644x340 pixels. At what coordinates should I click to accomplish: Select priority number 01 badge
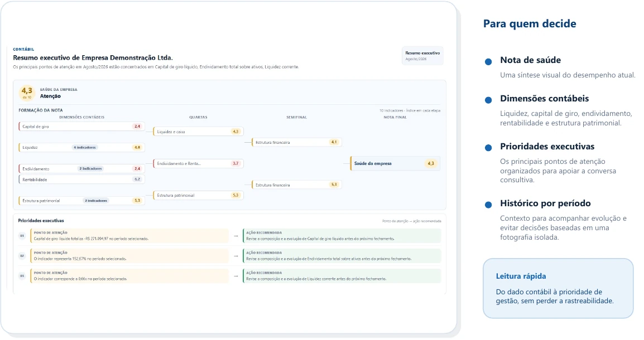(22, 236)
